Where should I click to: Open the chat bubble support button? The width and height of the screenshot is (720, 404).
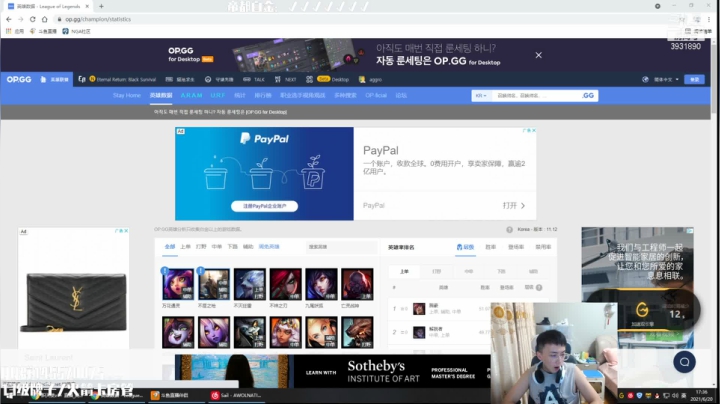(684, 362)
